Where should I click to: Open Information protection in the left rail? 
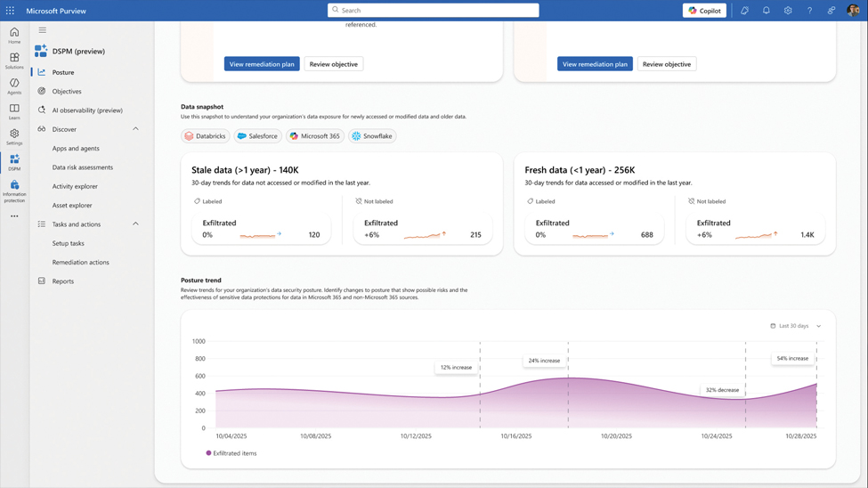(x=14, y=191)
